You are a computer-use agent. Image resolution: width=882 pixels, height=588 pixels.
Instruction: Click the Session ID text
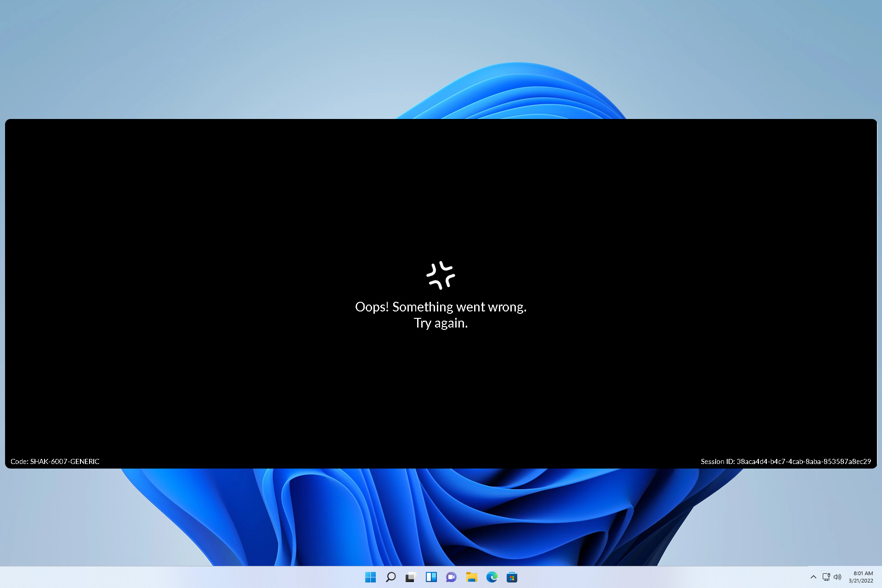tap(786, 461)
